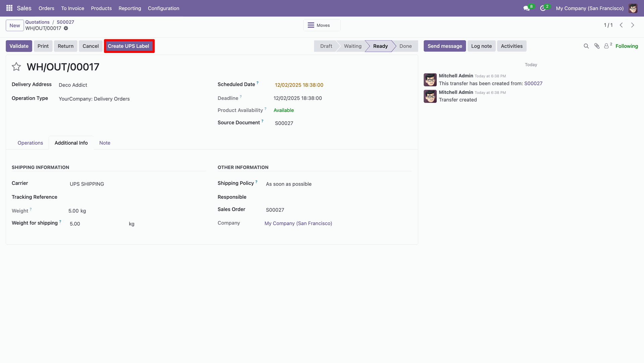Go to next record arrow
This screenshot has height=363, width=644.
coord(633,25)
